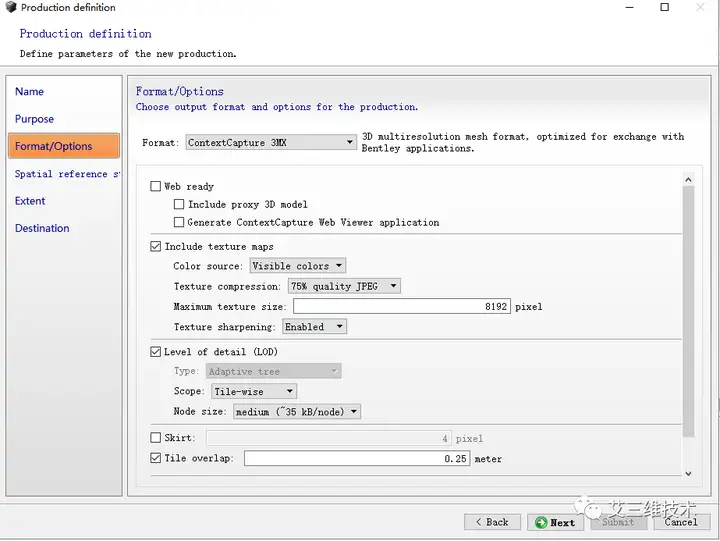This screenshot has width=720, height=541.
Task: Click the Production definition app icon in title bar
Action: [11, 7]
